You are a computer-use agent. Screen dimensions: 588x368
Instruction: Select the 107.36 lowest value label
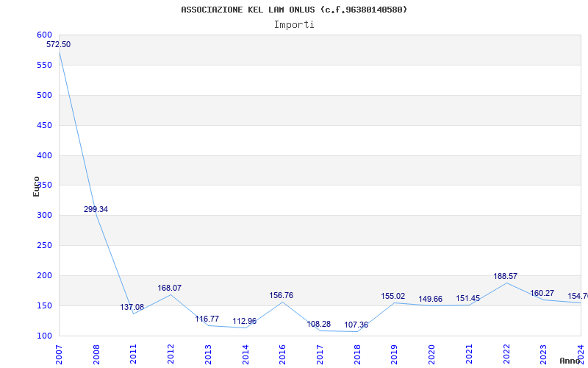coord(356,325)
